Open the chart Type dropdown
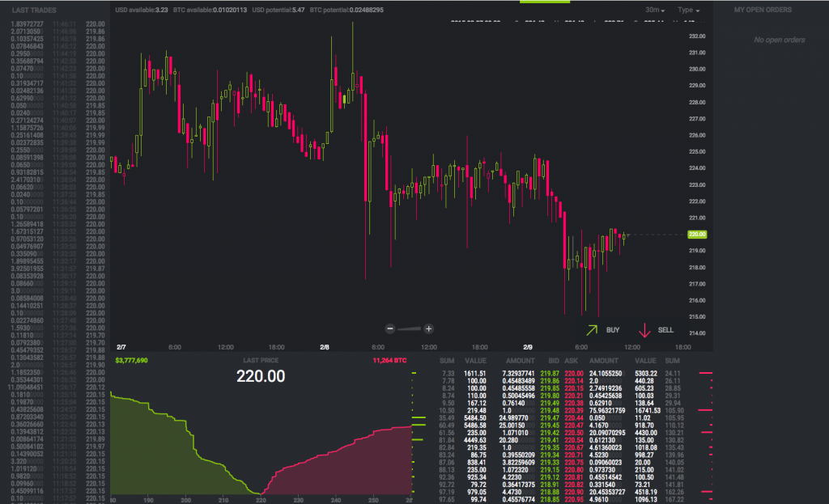 pos(689,10)
